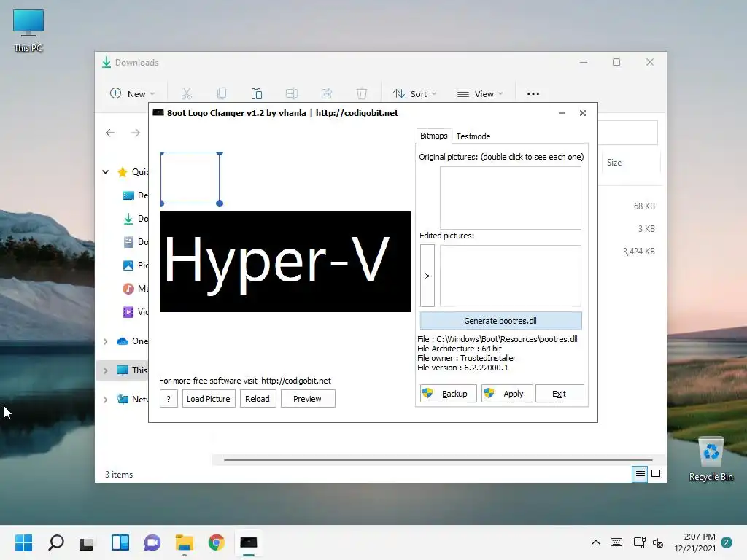Click the Load Picture button
747x560 pixels.
click(208, 399)
